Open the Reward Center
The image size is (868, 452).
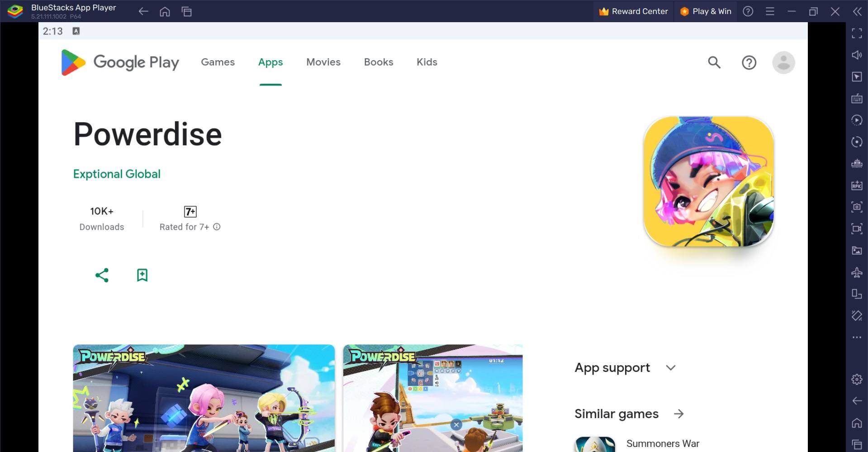coord(633,11)
